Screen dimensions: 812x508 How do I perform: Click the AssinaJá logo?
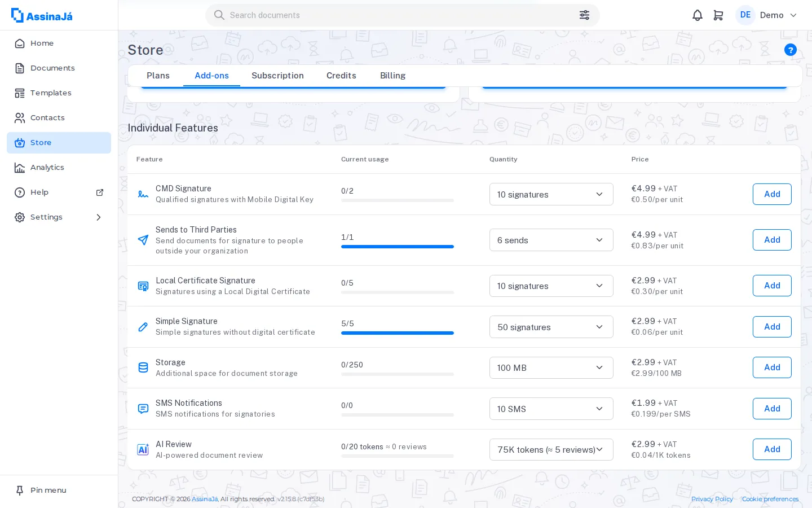point(42,15)
